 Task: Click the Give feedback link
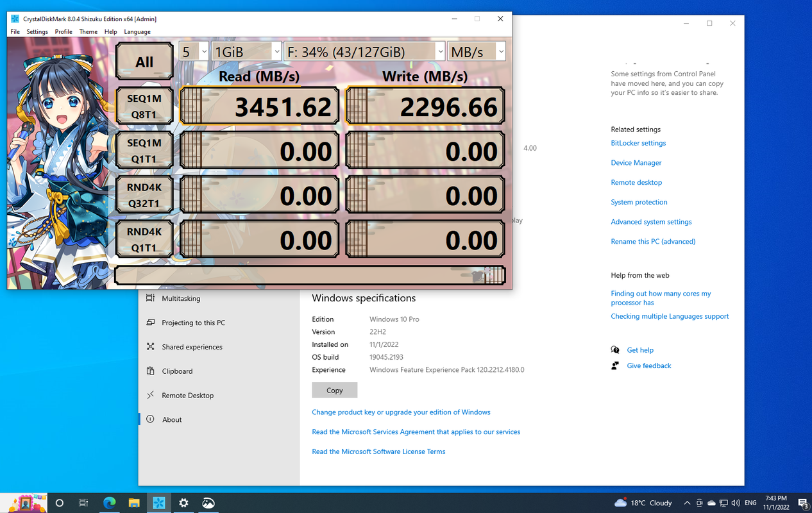tap(649, 366)
